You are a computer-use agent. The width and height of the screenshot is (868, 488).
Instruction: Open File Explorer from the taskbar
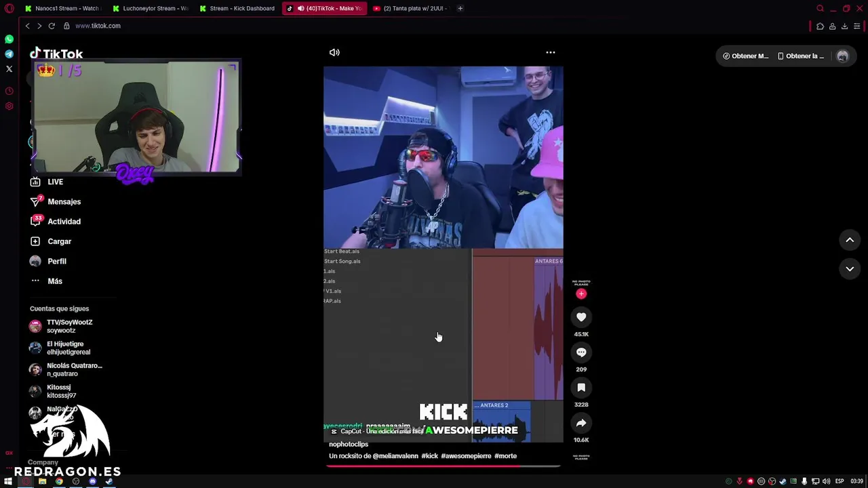coord(42,481)
